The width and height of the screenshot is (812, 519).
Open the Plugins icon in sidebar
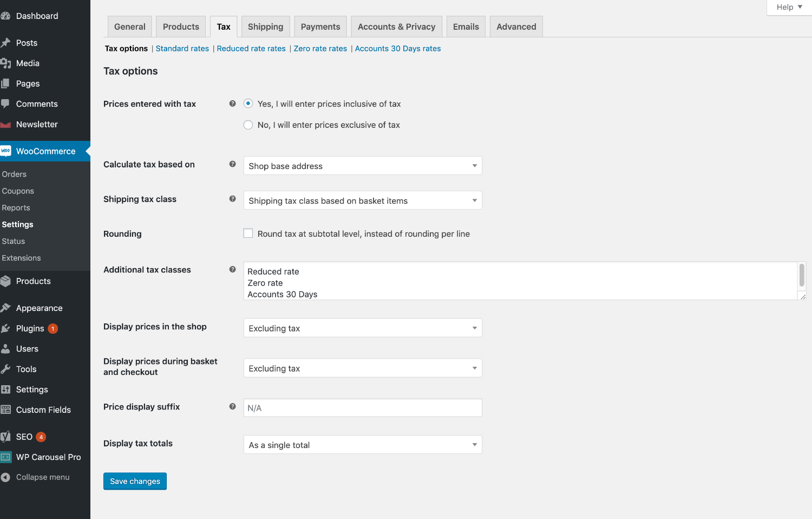click(6, 328)
